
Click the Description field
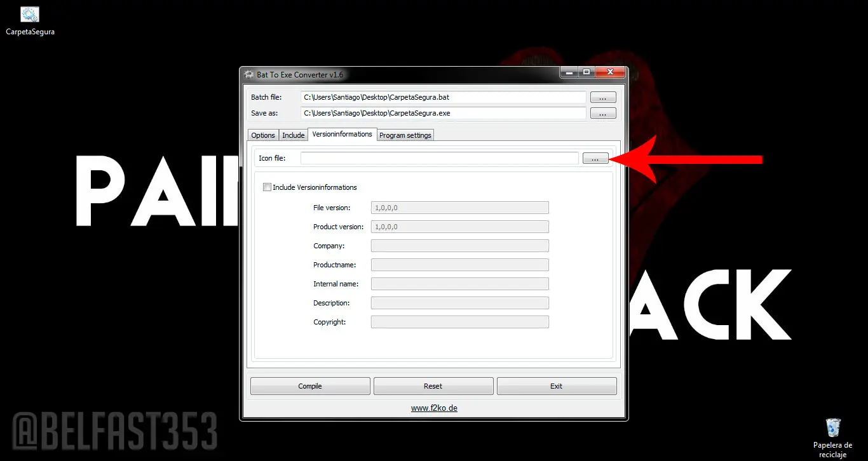click(x=460, y=303)
